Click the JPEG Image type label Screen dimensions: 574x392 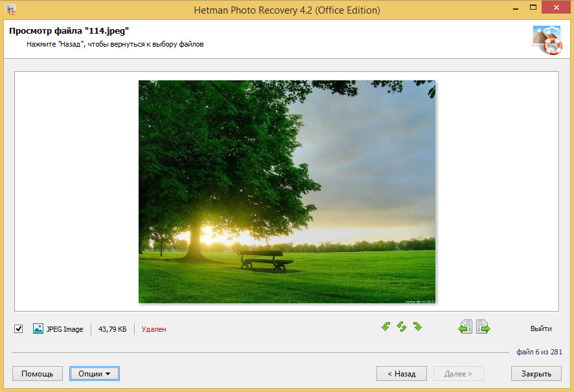click(x=65, y=329)
